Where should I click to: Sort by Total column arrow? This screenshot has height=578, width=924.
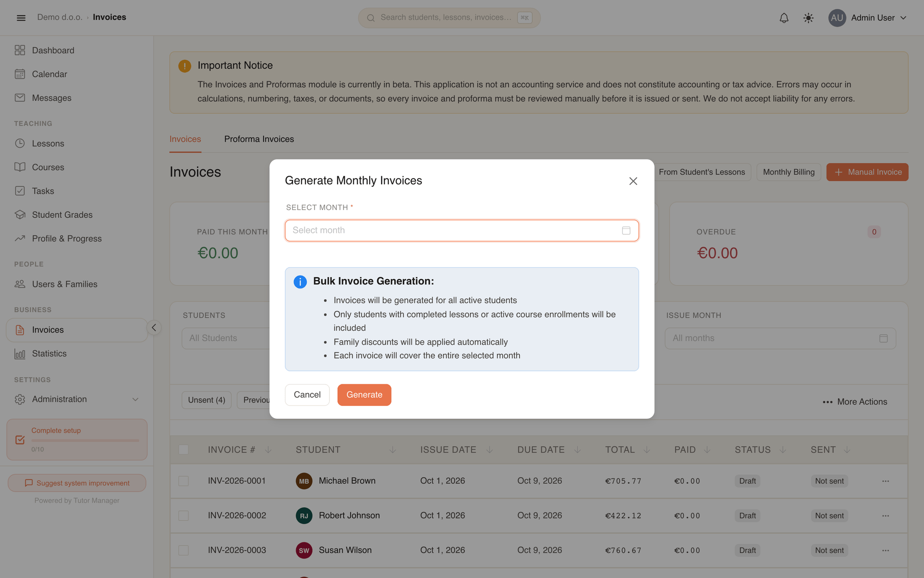(x=647, y=450)
